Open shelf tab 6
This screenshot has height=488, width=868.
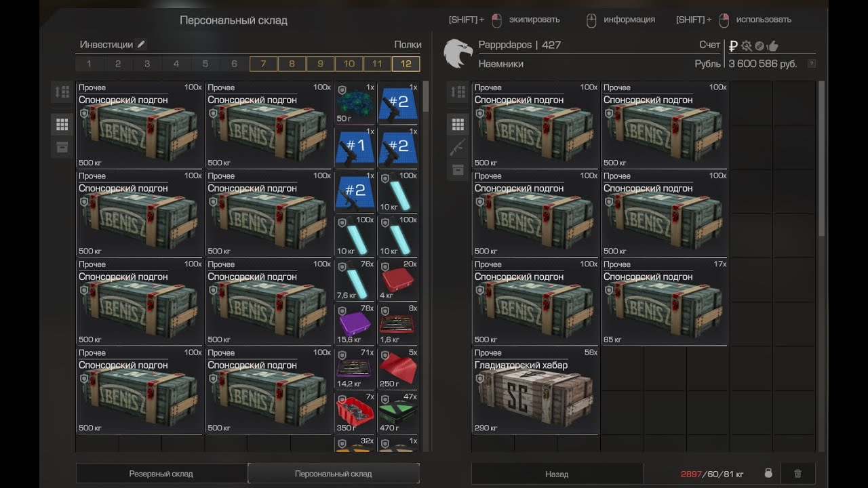235,64
